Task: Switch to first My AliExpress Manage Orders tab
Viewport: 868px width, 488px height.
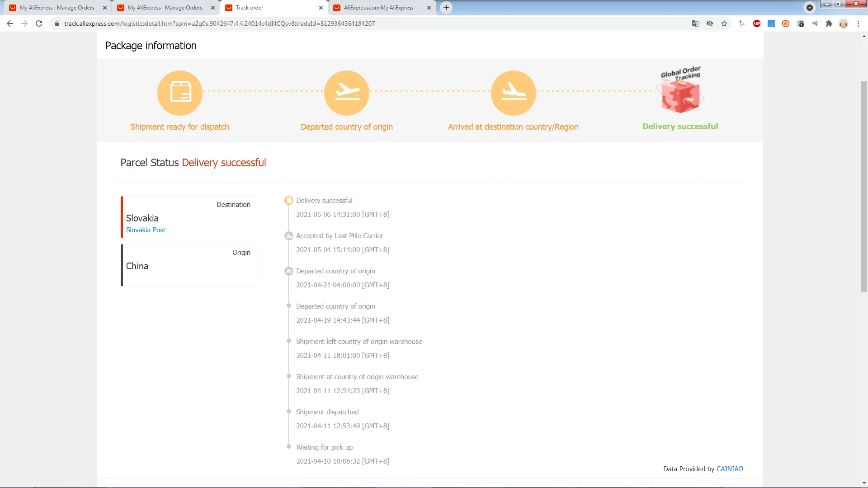Action: tap(57, 8)
